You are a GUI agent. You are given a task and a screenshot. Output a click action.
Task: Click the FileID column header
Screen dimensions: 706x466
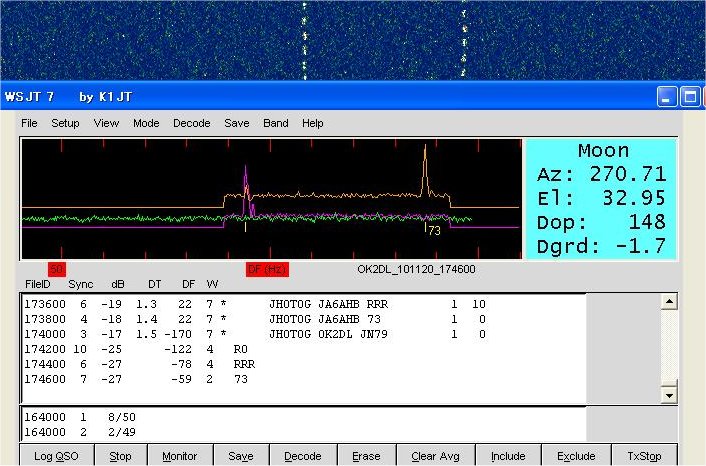click(38, 284)
